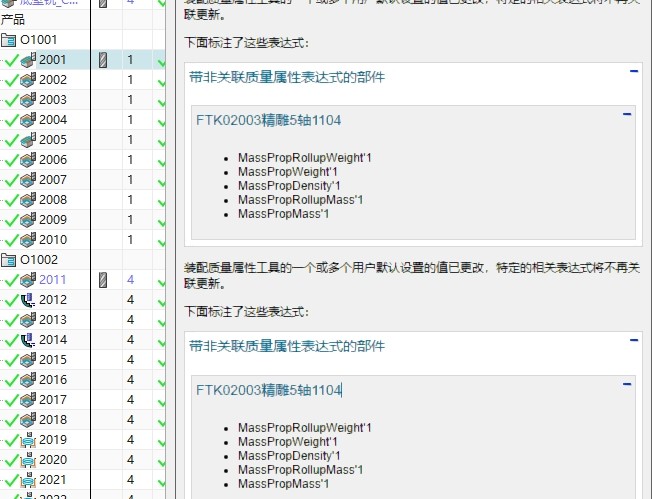Click the operation icon for row 2008
The image size is (652, 499).
pos(28,200)
